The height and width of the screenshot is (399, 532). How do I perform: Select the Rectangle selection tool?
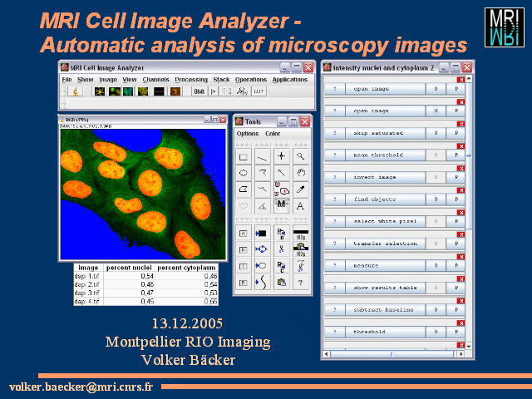[244, 157]
